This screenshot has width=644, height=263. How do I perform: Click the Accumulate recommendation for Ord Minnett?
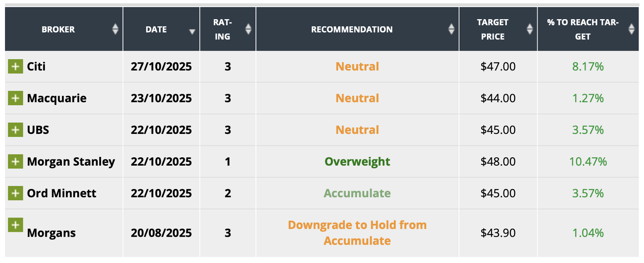(x=357, y=193)
